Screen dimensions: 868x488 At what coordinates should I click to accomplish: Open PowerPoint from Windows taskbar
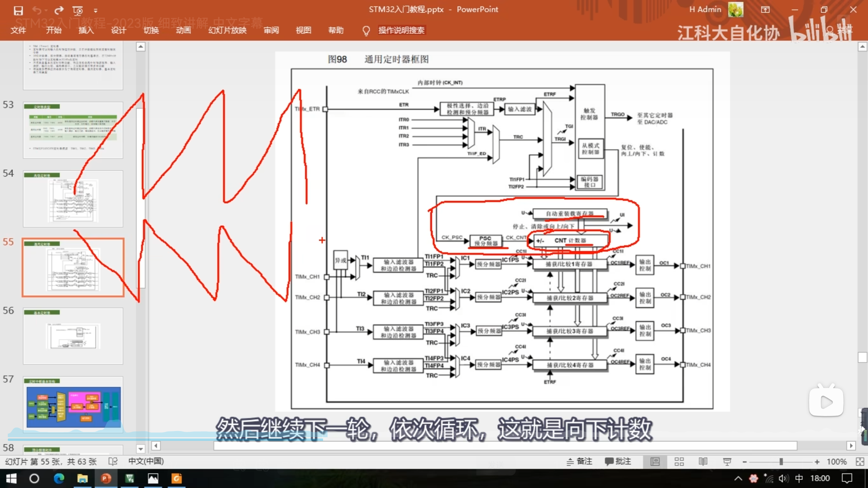[x=106, y=479]
